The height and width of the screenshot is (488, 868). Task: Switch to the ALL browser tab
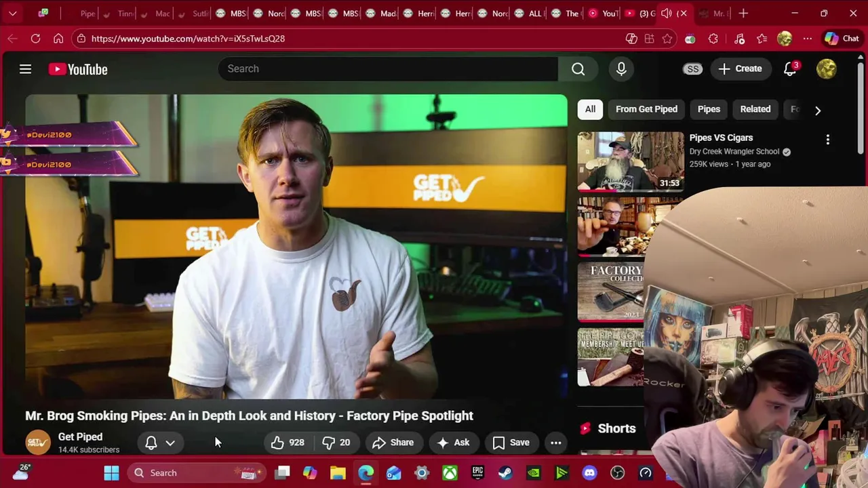(x=527, y=14)
